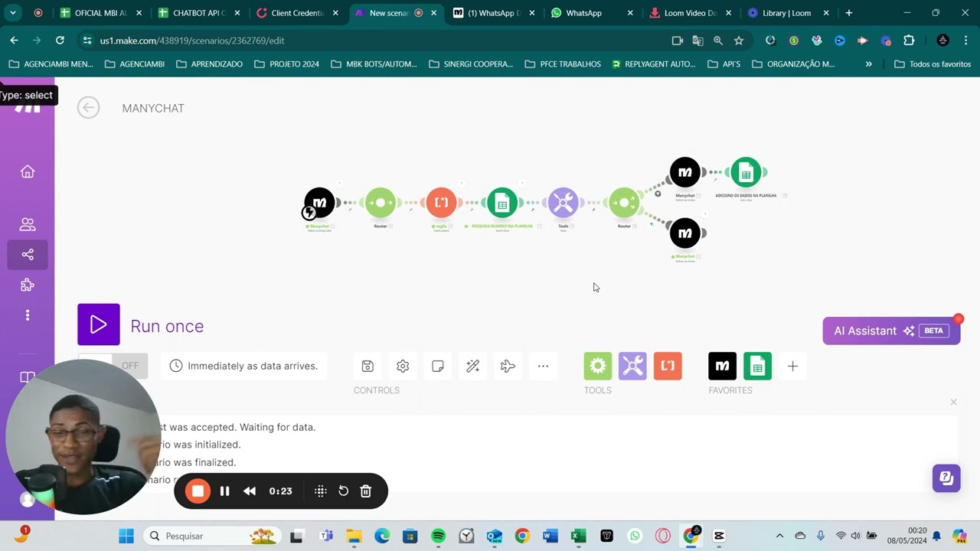The height and width of the screenshot is (551, 980).
Task: Select the purple Tools module in the flow
Action: coord(563,203)
